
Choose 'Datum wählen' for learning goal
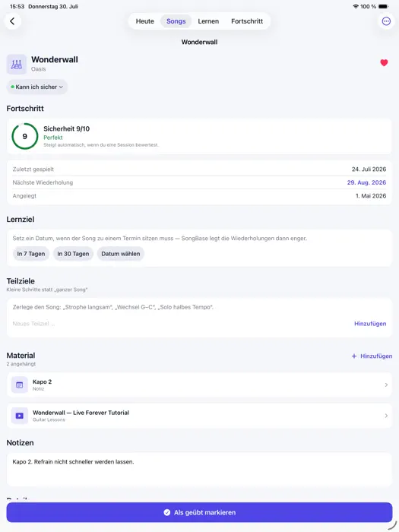pos(120,254)
